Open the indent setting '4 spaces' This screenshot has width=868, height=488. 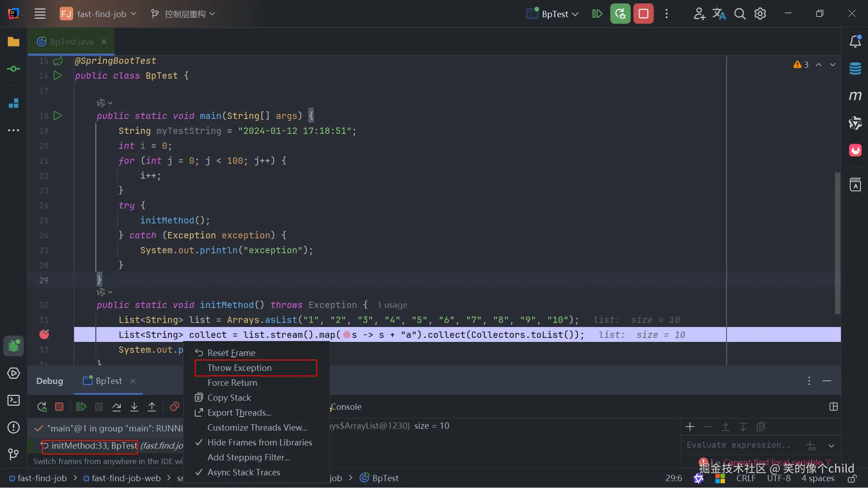(818, 479)
